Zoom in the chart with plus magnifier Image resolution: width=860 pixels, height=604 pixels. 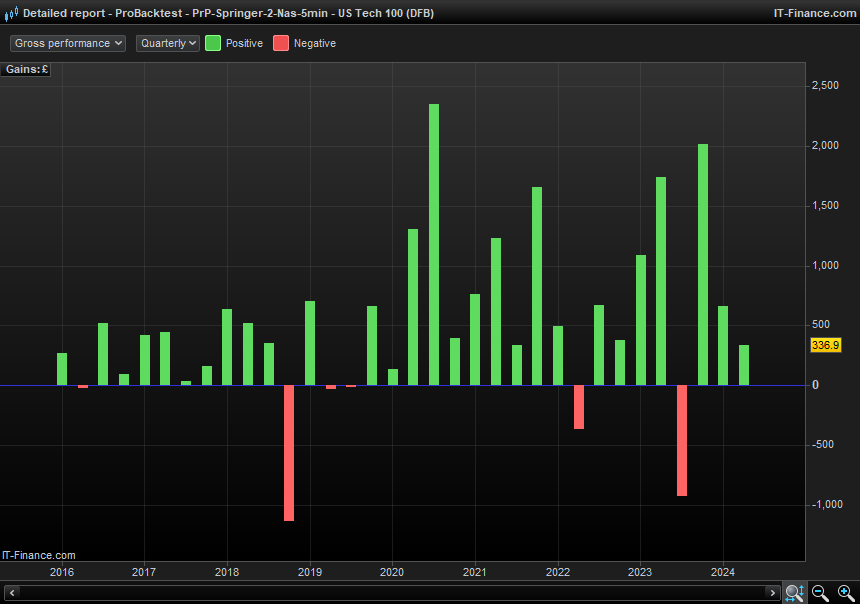point(846,593)
